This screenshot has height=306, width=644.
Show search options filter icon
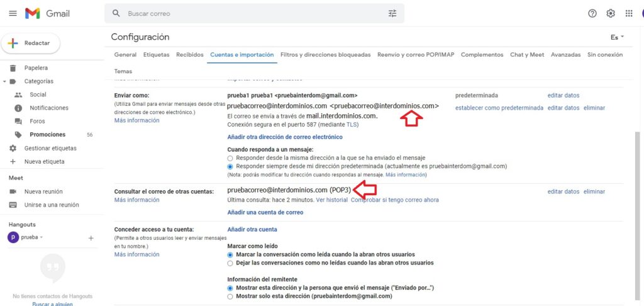tap(392, 14)
